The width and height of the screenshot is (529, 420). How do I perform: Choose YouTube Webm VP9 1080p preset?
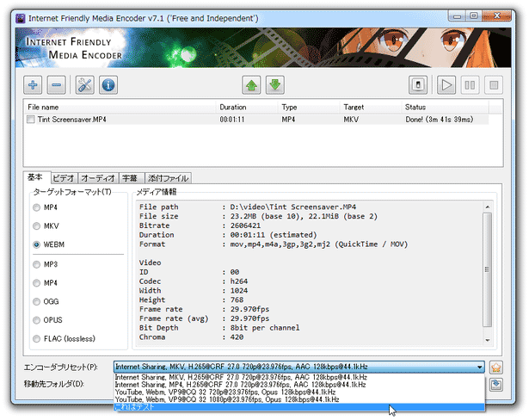click(299, 399)
